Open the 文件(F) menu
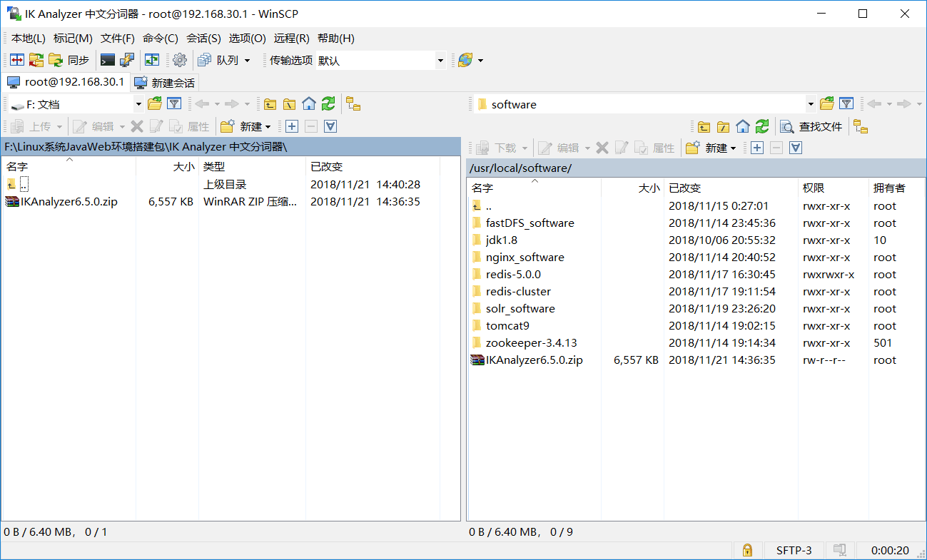This screenshot has width=927, height=560. [118, 39]
